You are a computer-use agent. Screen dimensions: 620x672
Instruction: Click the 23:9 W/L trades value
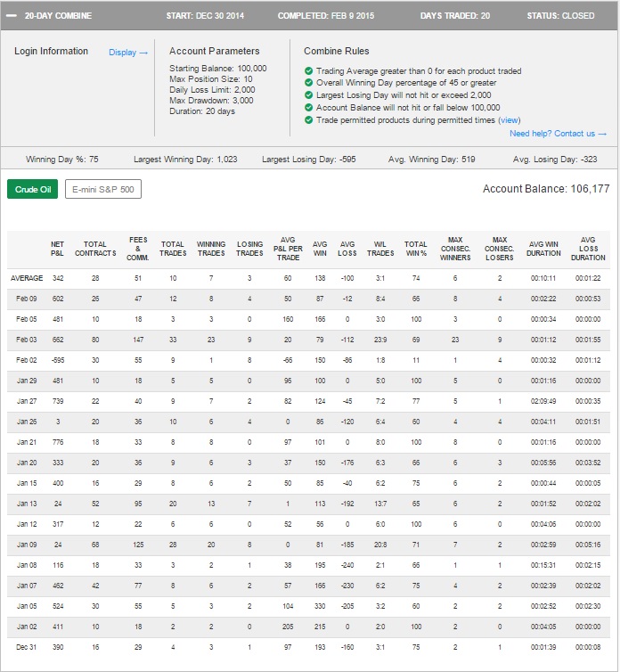(x=380, y=340)
